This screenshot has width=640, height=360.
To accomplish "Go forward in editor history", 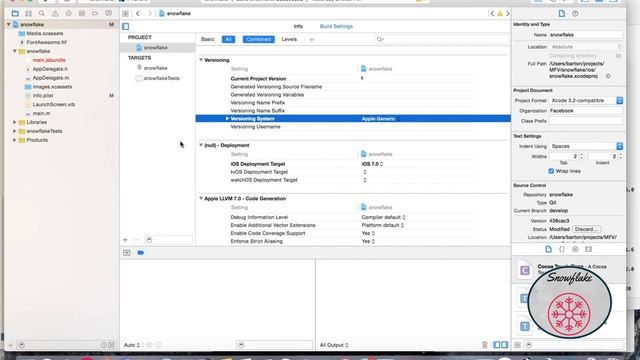I will [150, 13].
